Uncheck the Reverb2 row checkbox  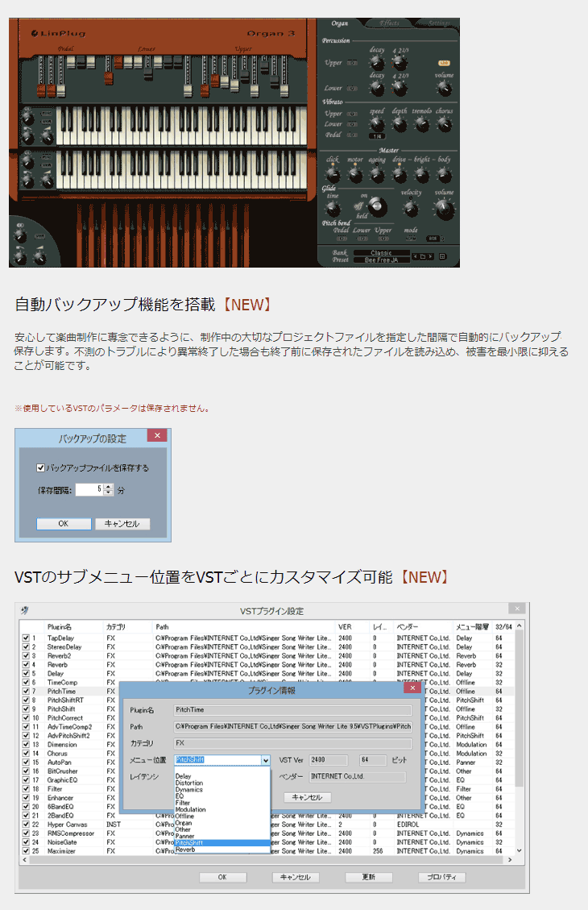point(26,656)
